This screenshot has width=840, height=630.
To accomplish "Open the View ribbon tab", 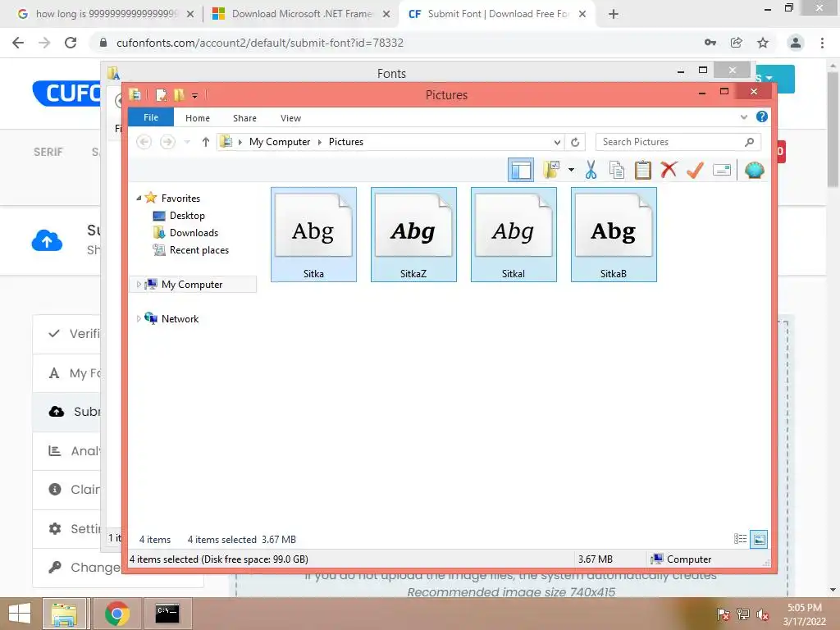I will point(291,118).
